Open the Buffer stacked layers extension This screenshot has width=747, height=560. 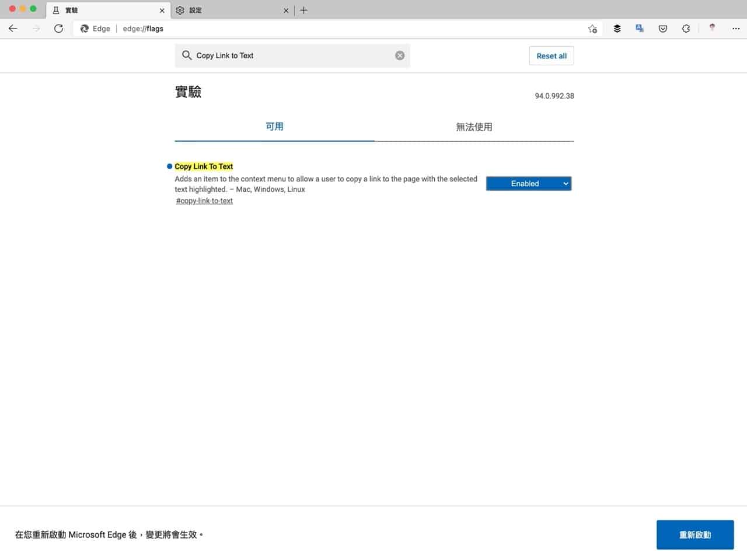(617, 28)
